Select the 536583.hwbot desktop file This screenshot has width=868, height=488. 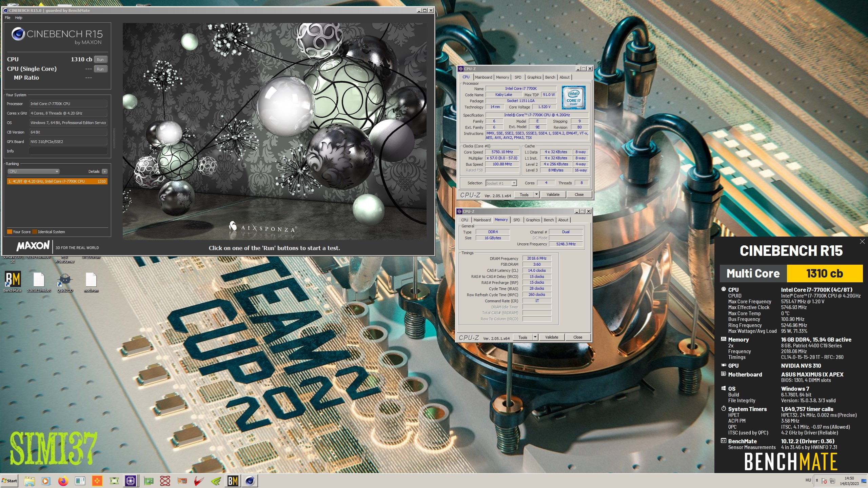(x=39, y=282)
